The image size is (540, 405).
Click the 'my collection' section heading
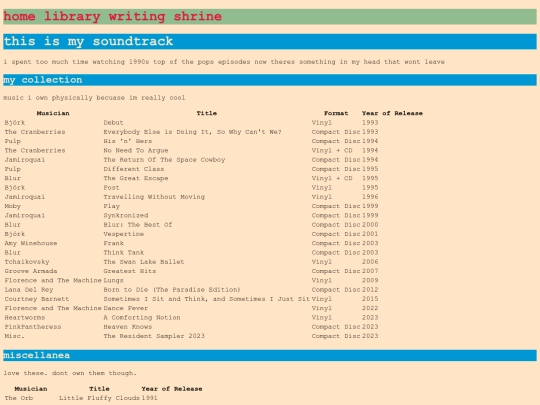coord(270,80)
